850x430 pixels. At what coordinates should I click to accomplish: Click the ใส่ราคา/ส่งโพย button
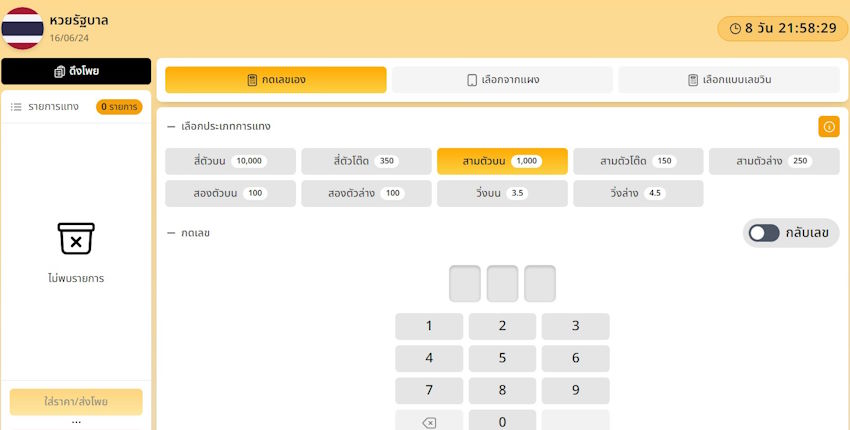click(76, 402)
